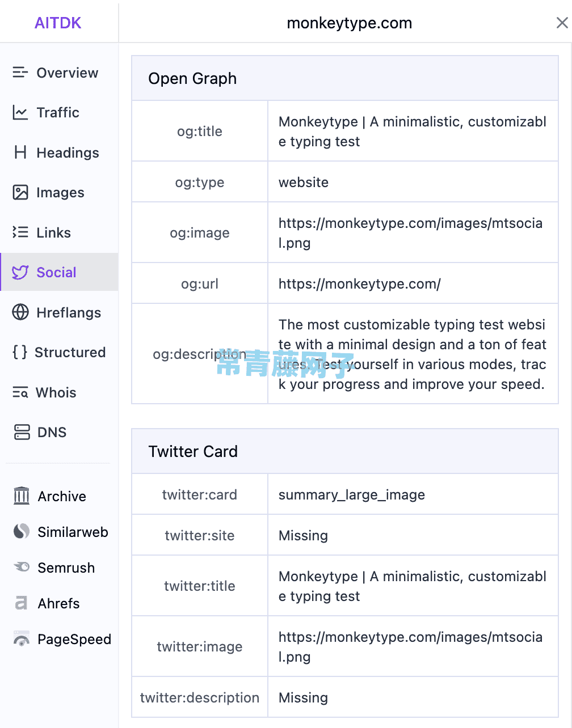The width and height of the screenshot is (572, 728).
Task: Click the Hreflangs globe icon
Action: [x=20, y=312]
